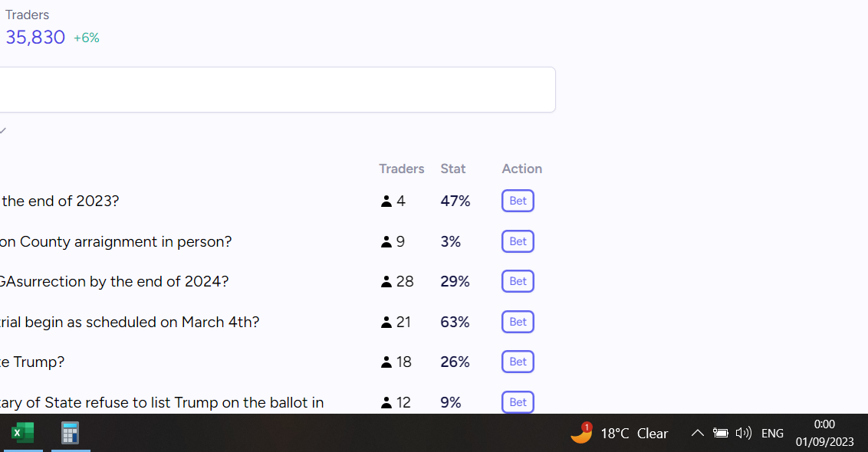Switch ENG input language indicator
The height and width of the screenshot is (452, 868).
772,433
